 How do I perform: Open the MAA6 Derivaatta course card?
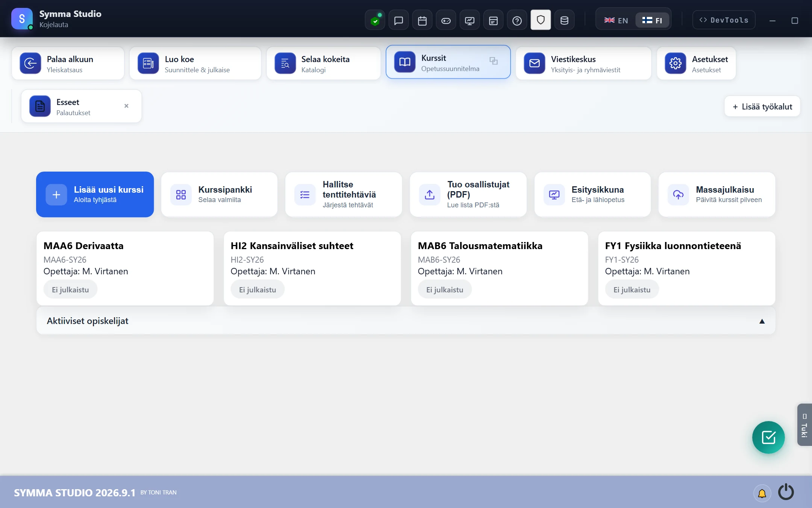pos(125,268)
